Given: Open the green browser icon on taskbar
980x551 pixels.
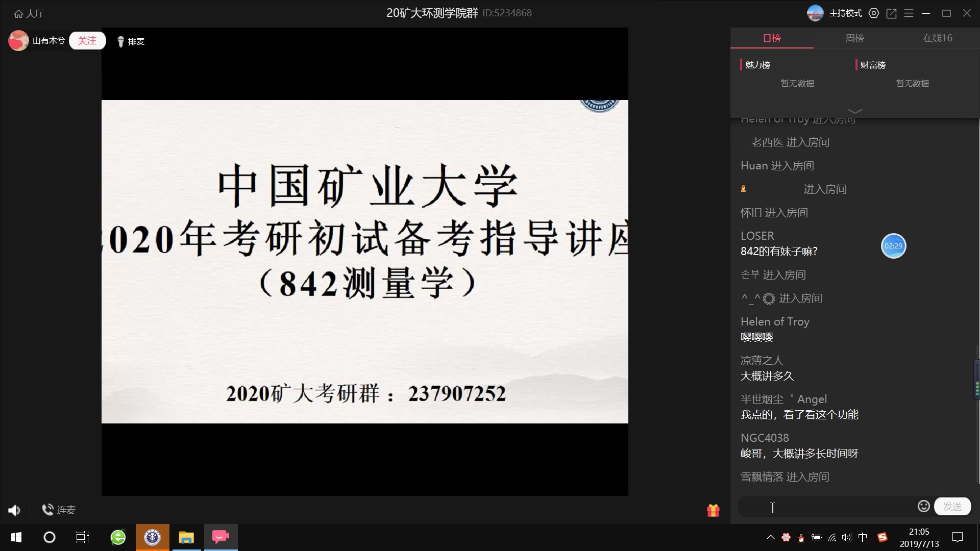Looking at the screenshot, I should point(118,537).
